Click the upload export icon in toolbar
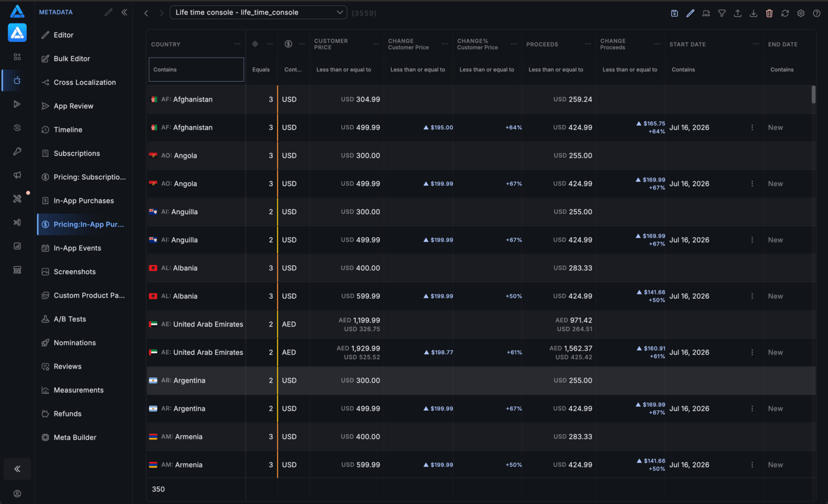Image resolution: width=828 pixels, height=504 pixels. point(738,13)
